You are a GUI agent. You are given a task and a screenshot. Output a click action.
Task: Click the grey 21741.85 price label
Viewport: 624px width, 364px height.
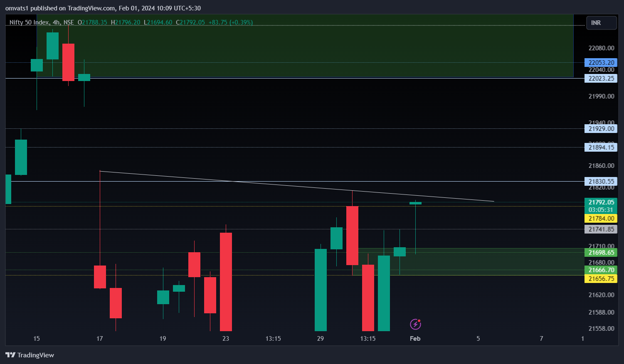601,229
